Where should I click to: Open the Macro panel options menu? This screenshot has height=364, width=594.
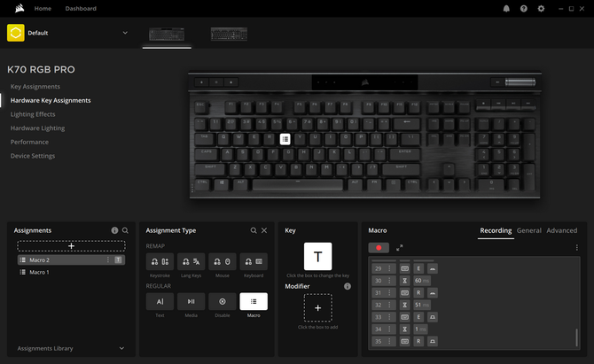(576, 247)
